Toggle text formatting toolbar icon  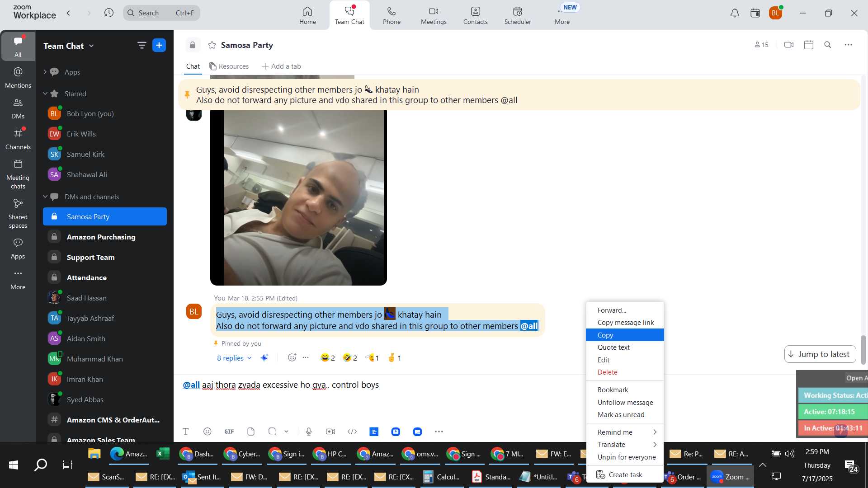coord(186,432)
